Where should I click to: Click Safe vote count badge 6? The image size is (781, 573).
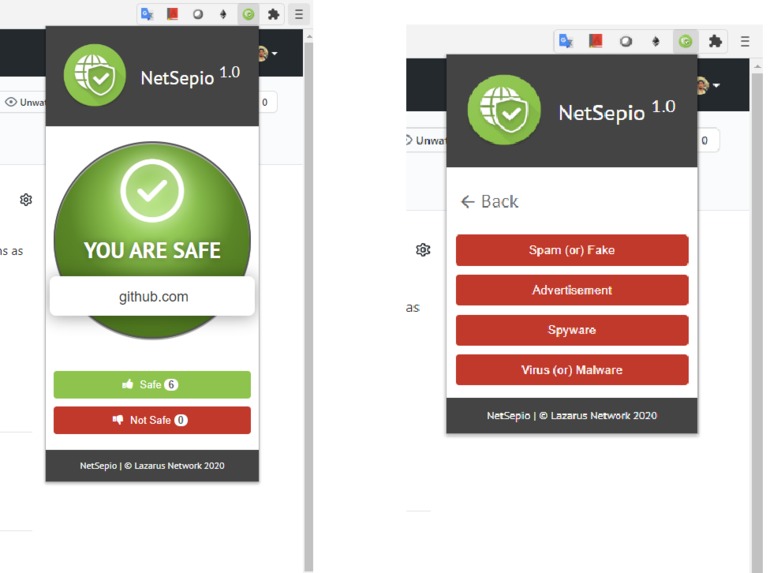tap(171, 385)
